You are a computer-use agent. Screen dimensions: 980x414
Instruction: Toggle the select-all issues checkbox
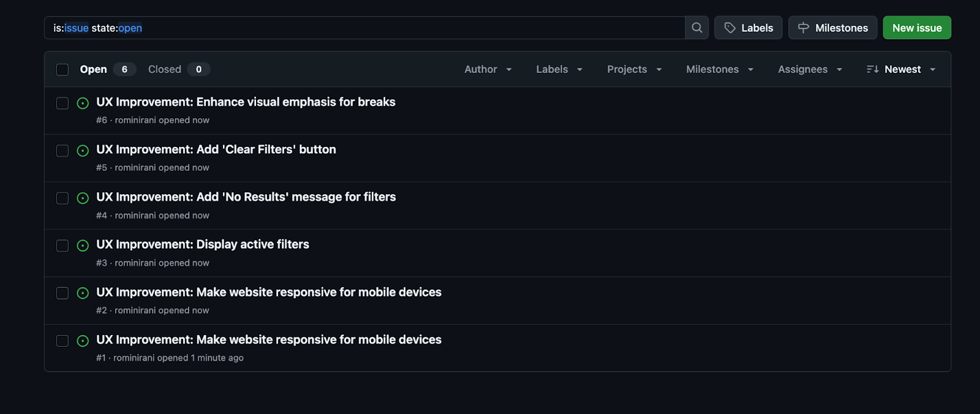point(62,70)
